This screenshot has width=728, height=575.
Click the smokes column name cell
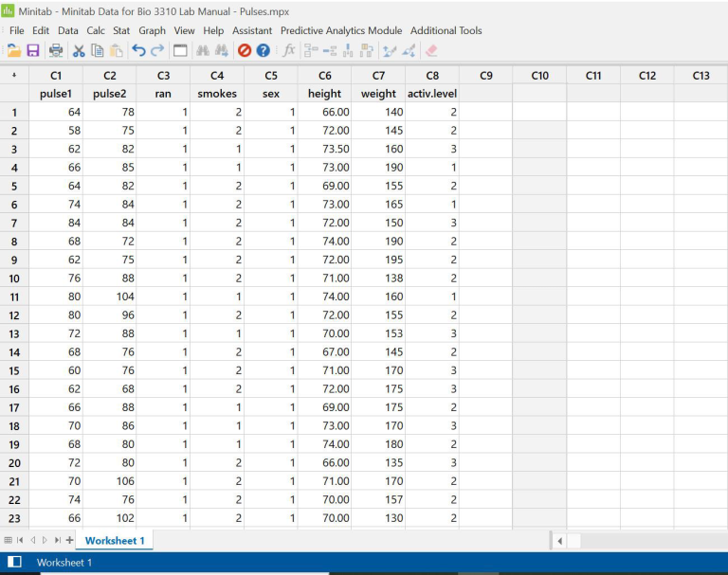(x=217, y=94)
